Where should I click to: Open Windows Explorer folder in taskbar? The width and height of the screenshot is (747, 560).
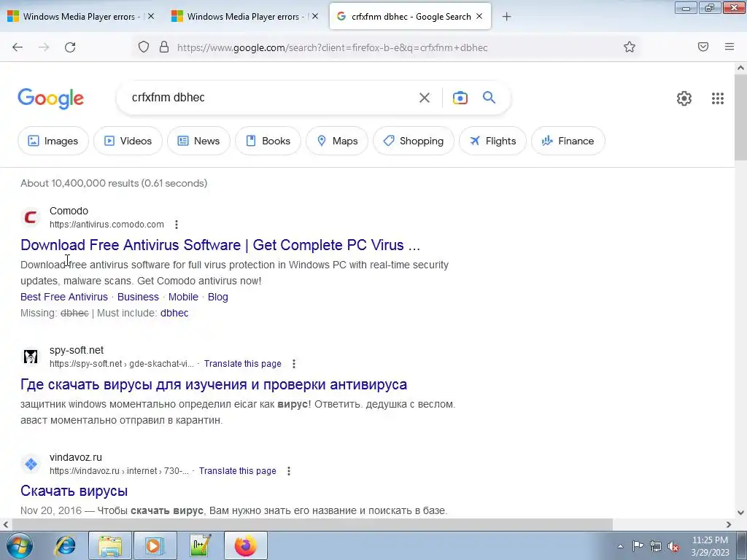110,545
